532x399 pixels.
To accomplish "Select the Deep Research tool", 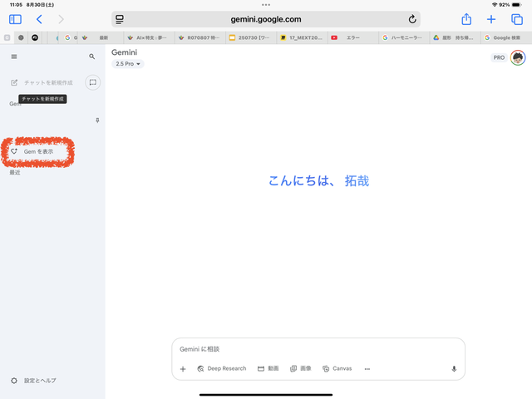I will [222, 368].
